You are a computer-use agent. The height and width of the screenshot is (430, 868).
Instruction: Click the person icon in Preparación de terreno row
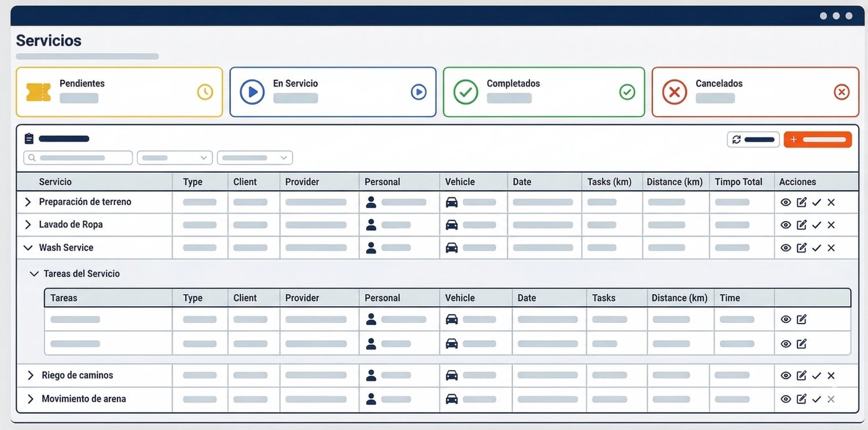tap(371, 202)
